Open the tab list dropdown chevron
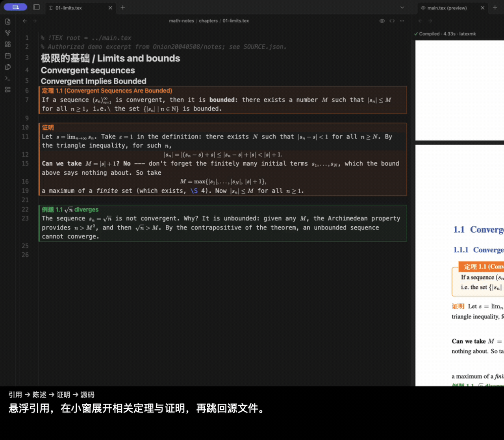The width and height of the screenshot is (504, 440). [402, 7]
